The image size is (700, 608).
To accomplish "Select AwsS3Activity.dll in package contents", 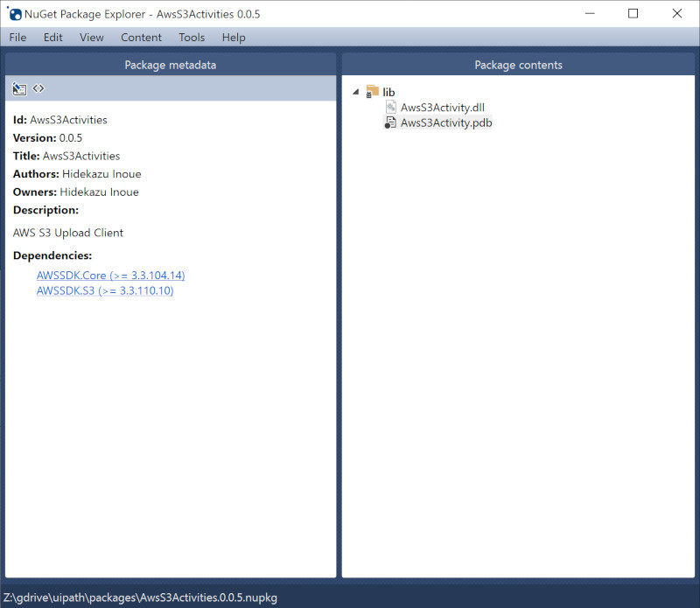I will click(x=442, y=108).
